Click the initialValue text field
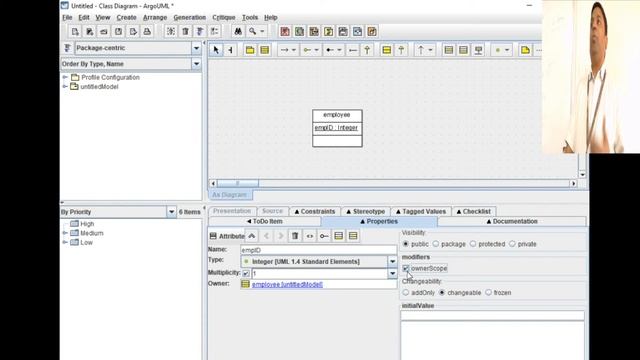The height and width of the screenshot is (360, 640). coord(492,315)
